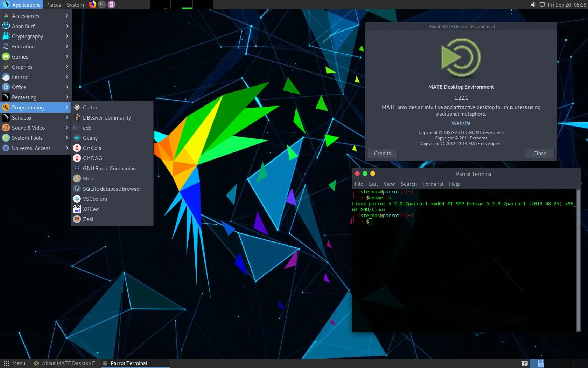Launch Zeal documentation browser
Image resolution: width=588 pixels, height=368 pixels.
[x=88, y=219]
